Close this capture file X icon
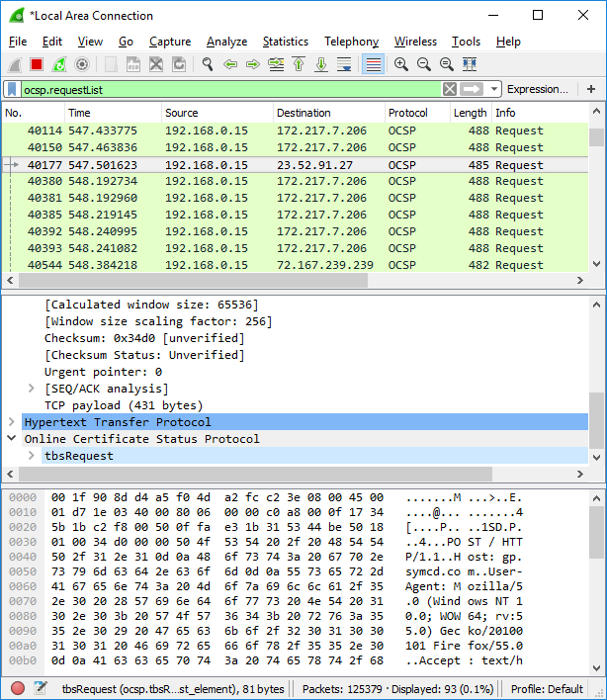 point(156,64)
